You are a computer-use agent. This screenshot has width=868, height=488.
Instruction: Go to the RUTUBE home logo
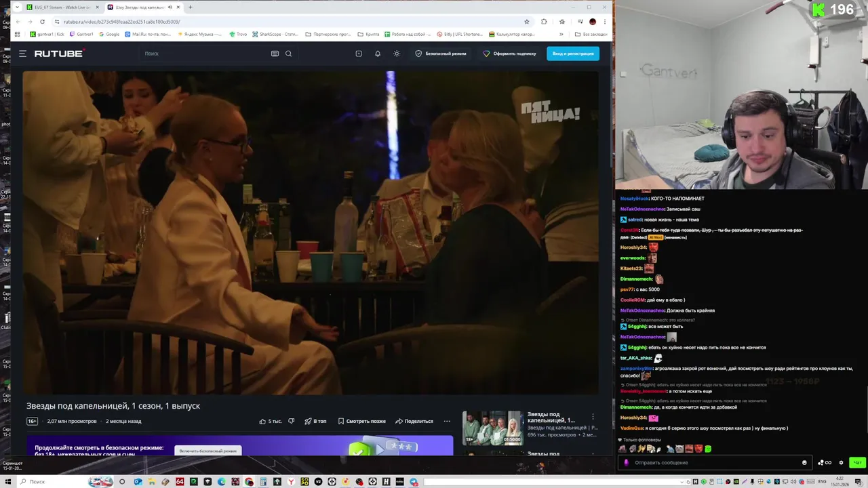pos(59,54)
